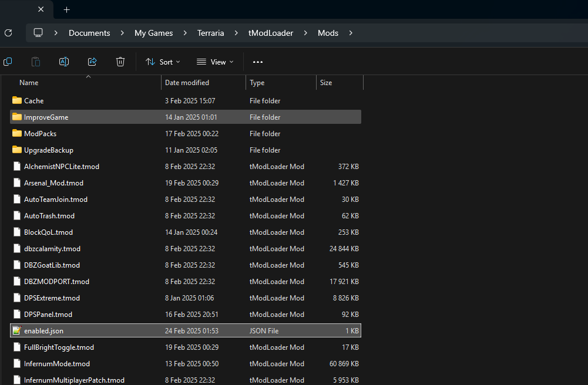Select AlchemistNPCLite.tmod file name

point(62,167)
